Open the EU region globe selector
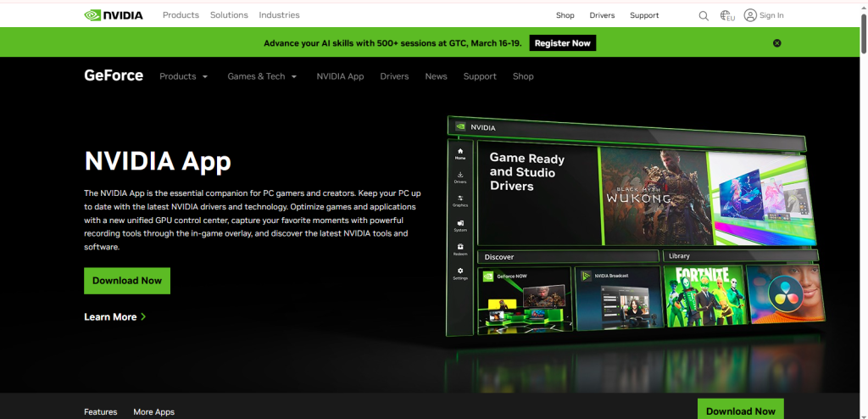 (727, 15)
